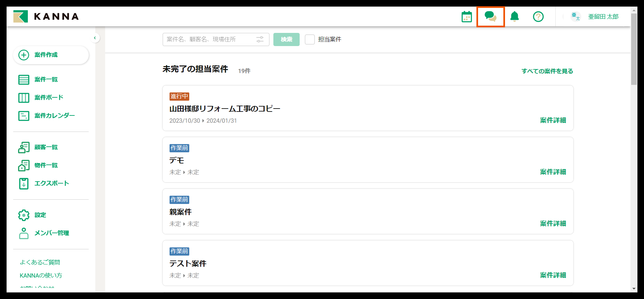
Task: Enable the 担当案件 checkbox
Action: click(310, 39)
